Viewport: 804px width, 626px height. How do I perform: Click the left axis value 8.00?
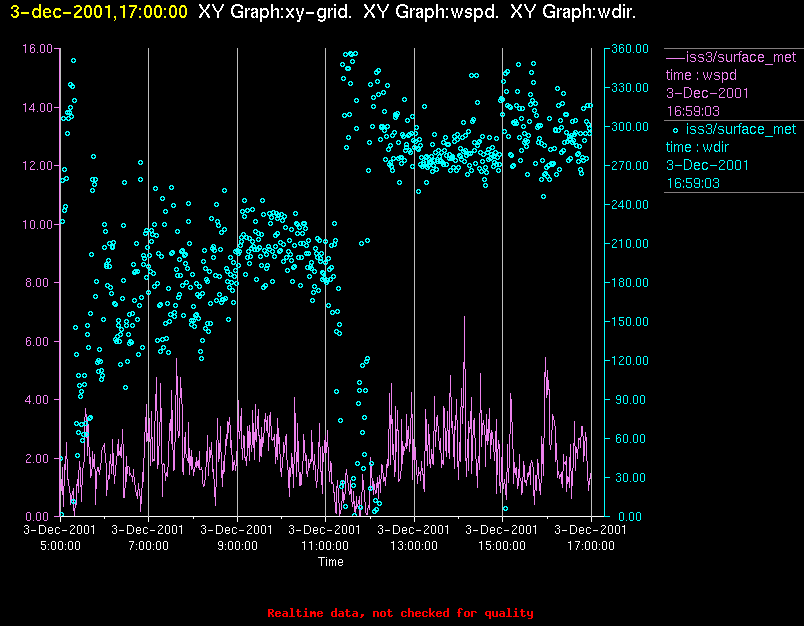coord(39,283)
